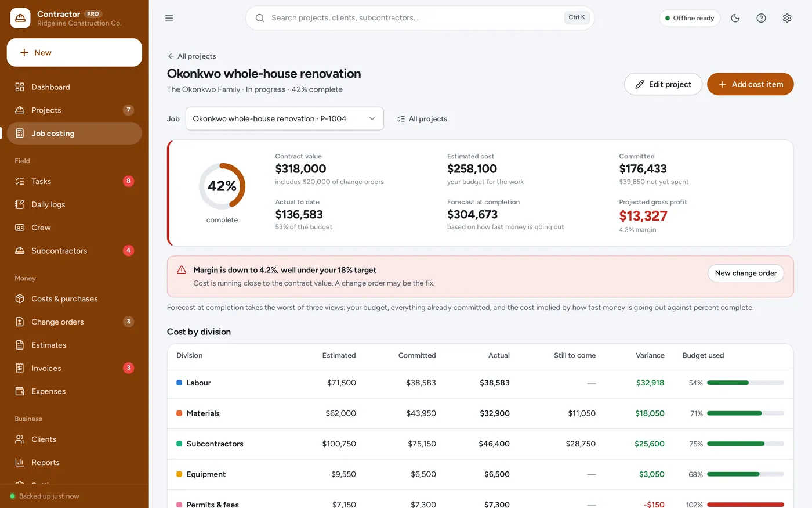
Task: Click the Costs & purchases box icon
Action: (20, 298)
